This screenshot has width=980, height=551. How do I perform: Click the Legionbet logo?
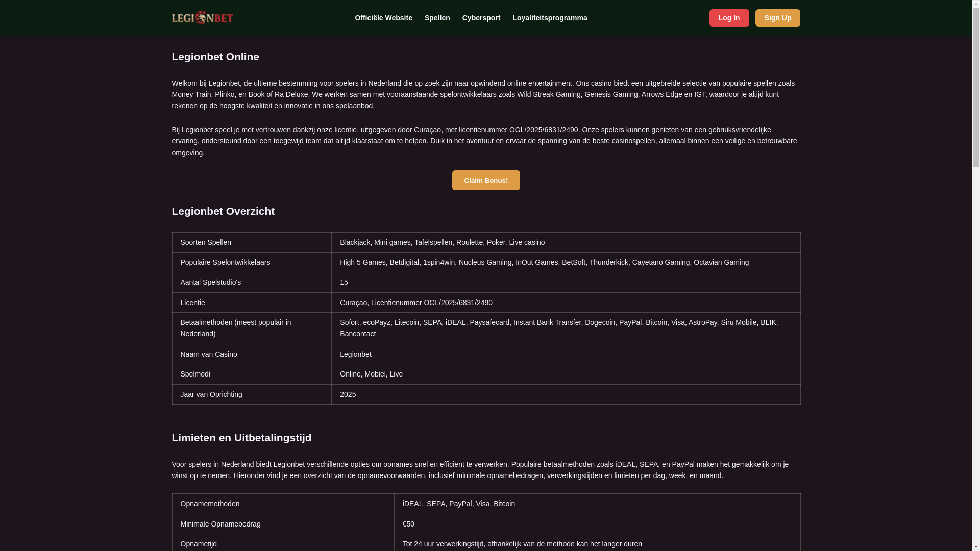point(202,18)
